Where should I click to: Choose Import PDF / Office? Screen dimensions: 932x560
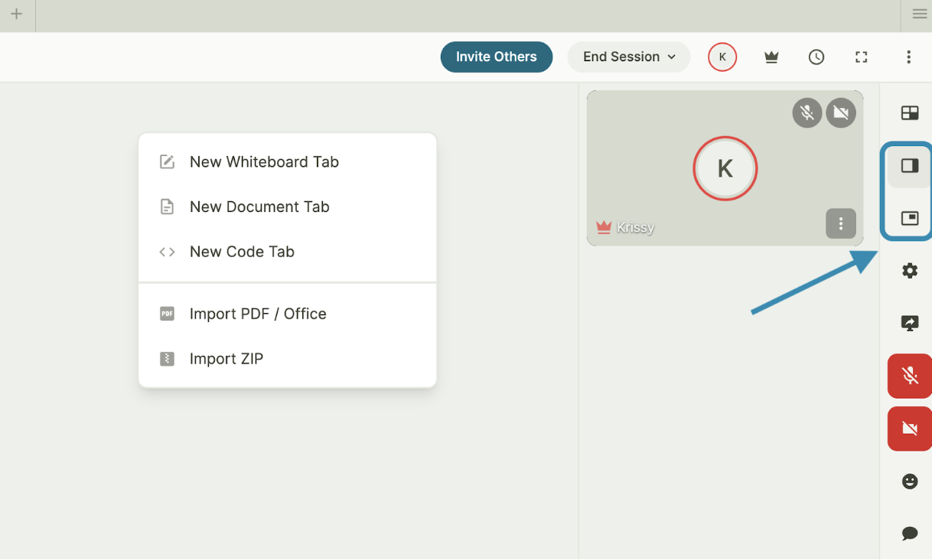(x=258, y=314)
